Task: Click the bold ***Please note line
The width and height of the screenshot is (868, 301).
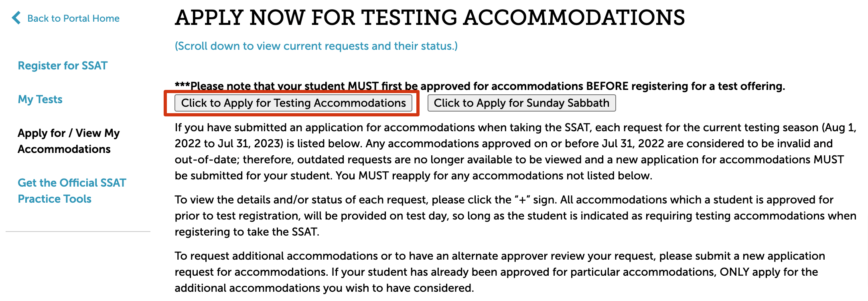Action: pyautogui.click(x=480, y=86)
